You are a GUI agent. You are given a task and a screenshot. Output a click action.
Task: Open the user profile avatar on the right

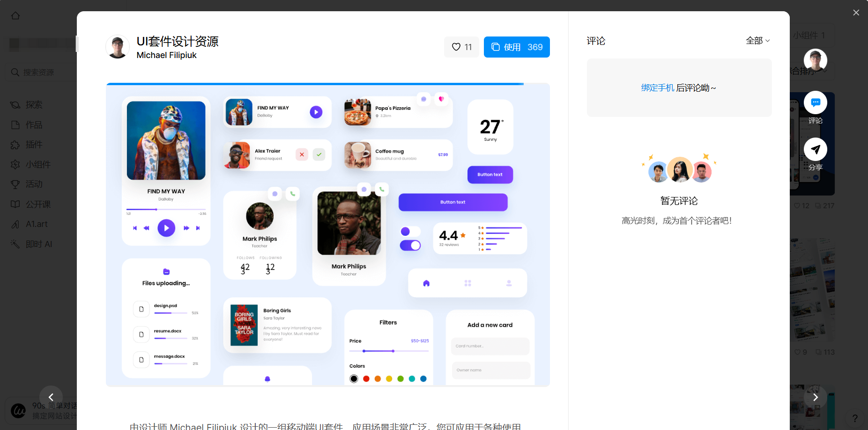[x=815, y=60]
